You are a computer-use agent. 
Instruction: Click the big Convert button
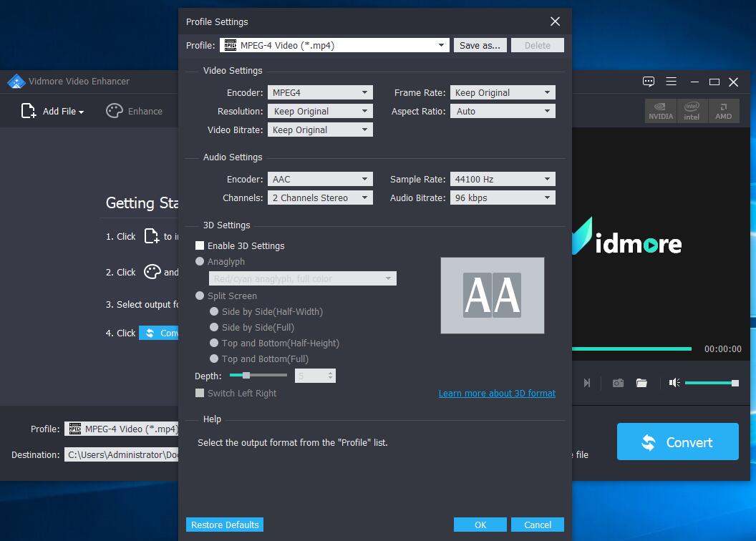(678, 442)
